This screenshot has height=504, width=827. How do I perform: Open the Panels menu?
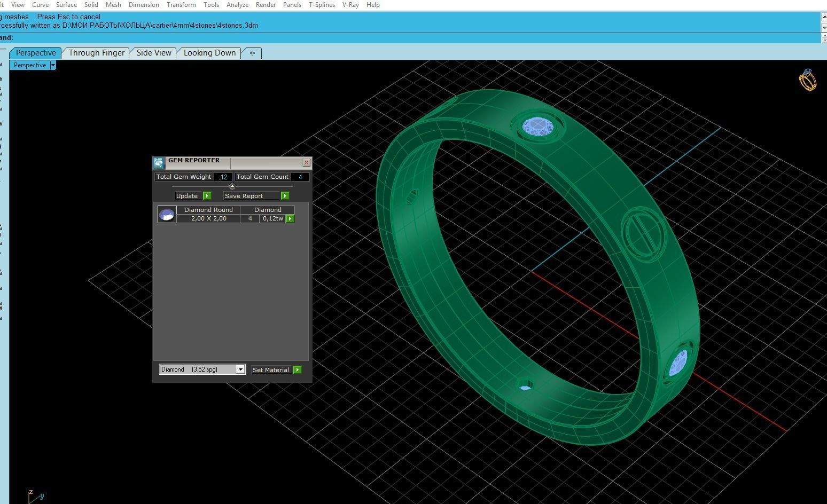292,5
